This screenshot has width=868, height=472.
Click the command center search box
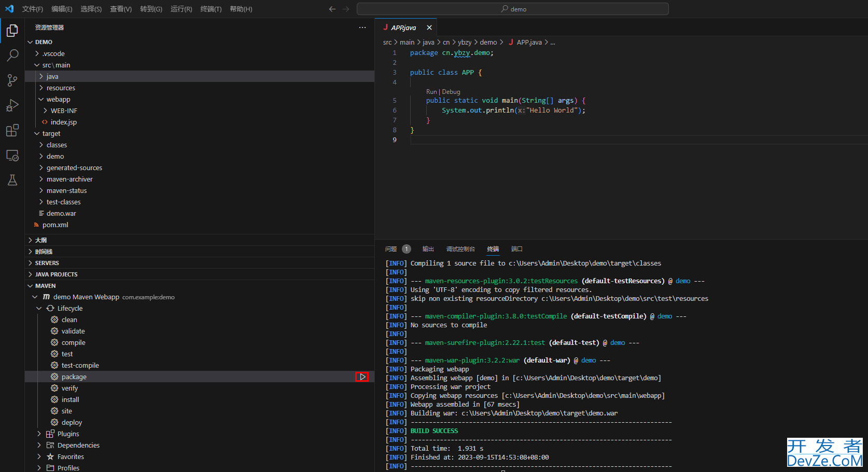point(513,9)
